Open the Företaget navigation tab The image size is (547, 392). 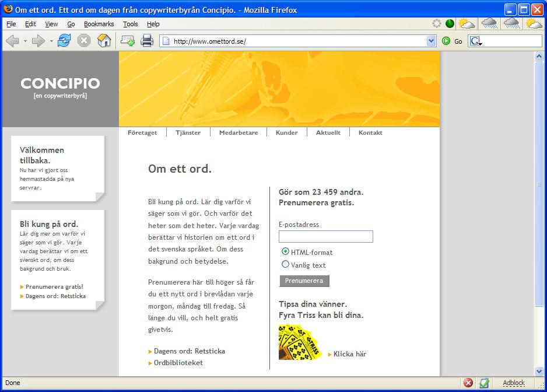pyautogui.click(x=142, y=132)
